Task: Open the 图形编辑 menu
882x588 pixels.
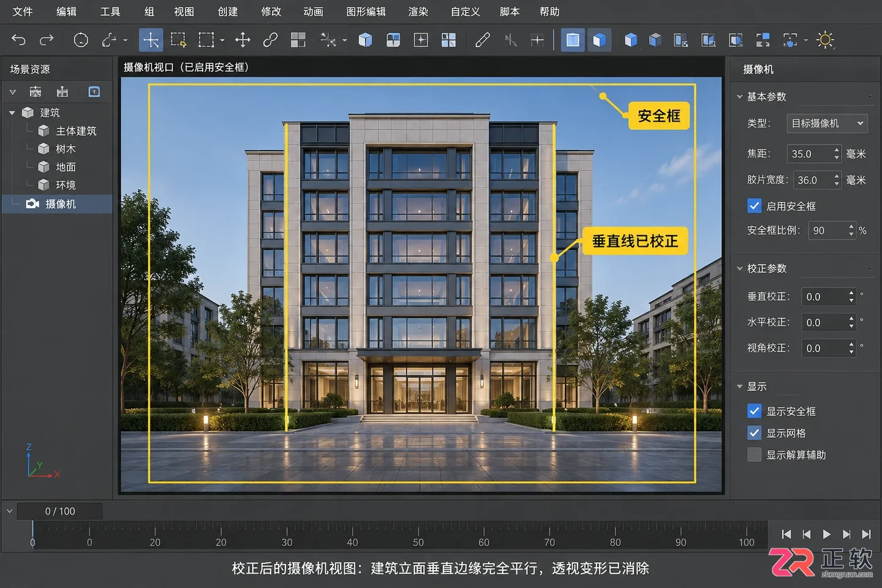Action: coord(366,12)
